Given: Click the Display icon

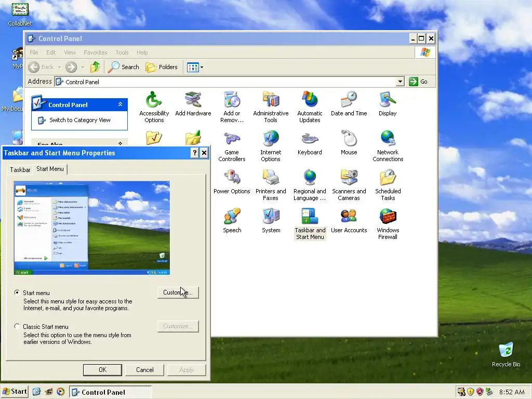Looking at the screenshot, I should point(388,104).
